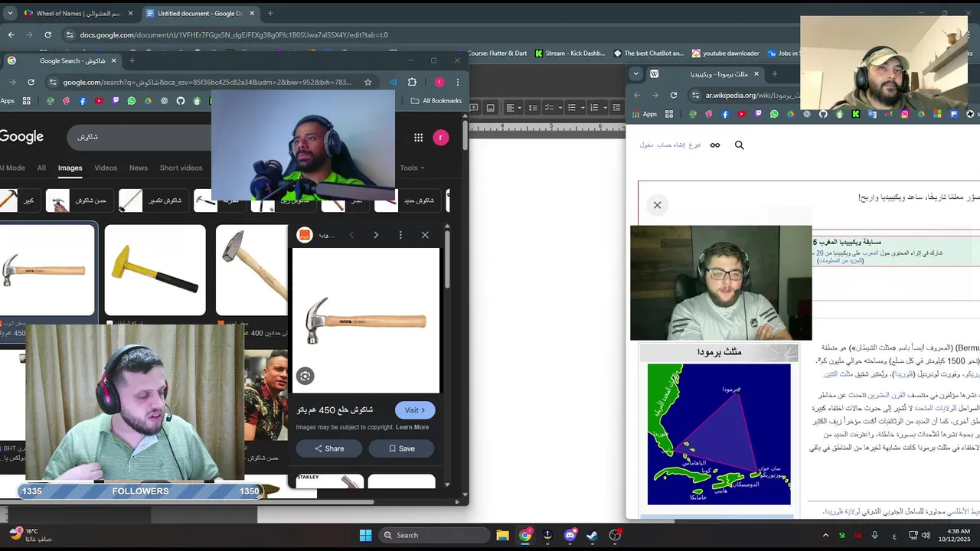Viewport: 980px width, 551px height.
Task: Open Discord from taskbar
Action: point(570,535)
